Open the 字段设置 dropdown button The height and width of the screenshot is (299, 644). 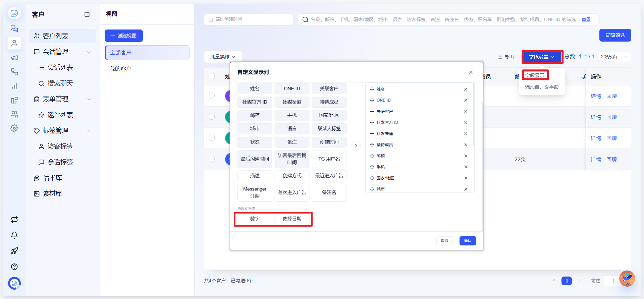542,57
